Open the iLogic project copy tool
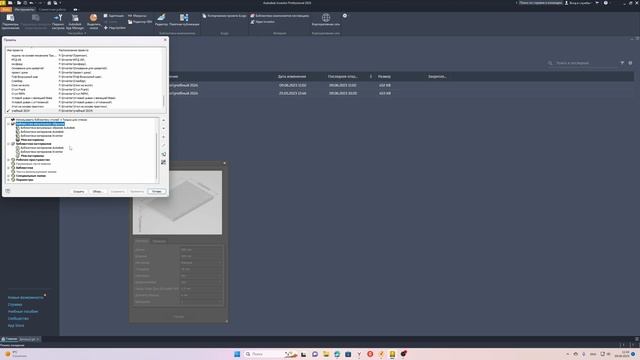The height and width of the screenshot is (360, 640). (224, 16)
